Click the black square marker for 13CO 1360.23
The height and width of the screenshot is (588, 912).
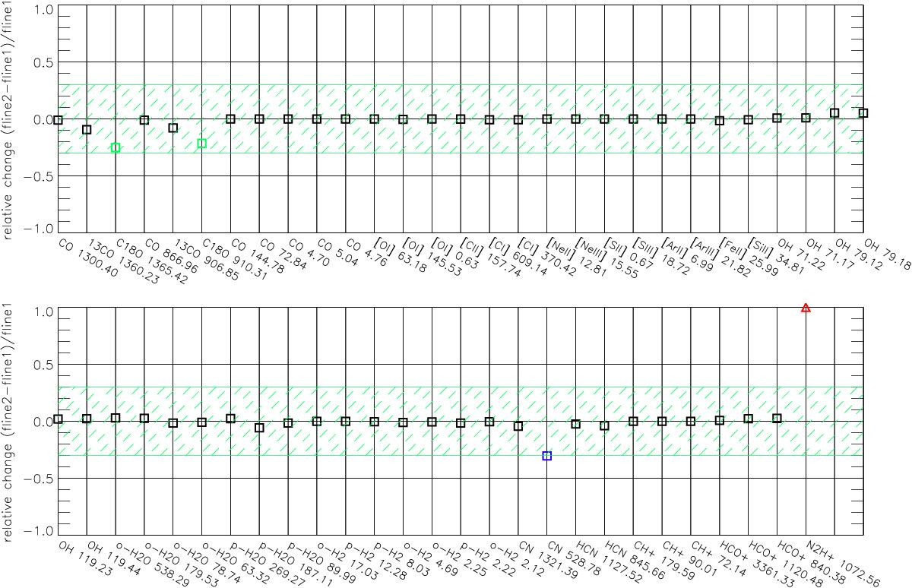coord(87,130)
